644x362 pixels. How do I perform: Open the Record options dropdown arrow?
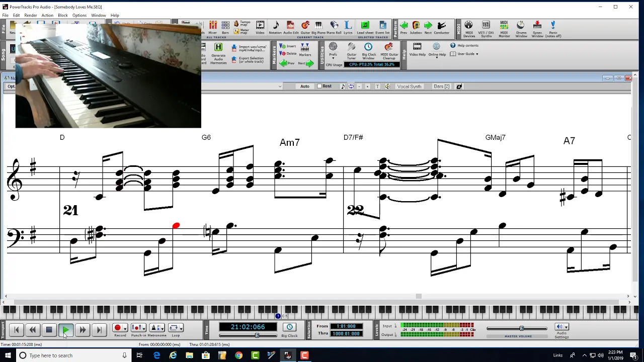coord(125,328)
